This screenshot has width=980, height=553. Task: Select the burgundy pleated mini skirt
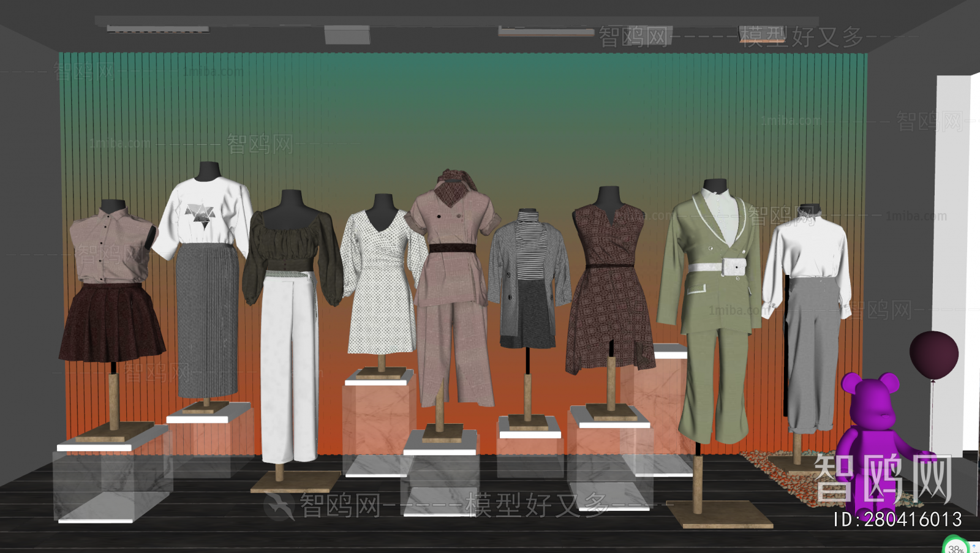click(111, 323)
